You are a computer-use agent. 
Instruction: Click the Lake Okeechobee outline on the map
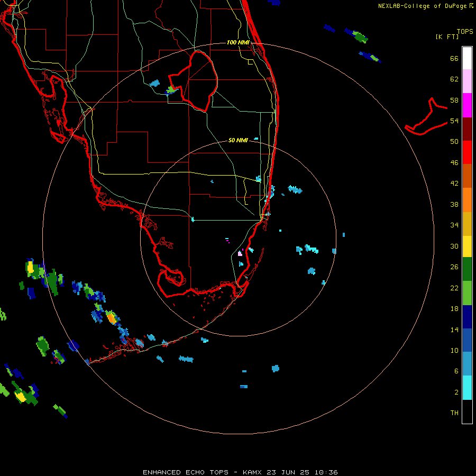coord(194,81)
